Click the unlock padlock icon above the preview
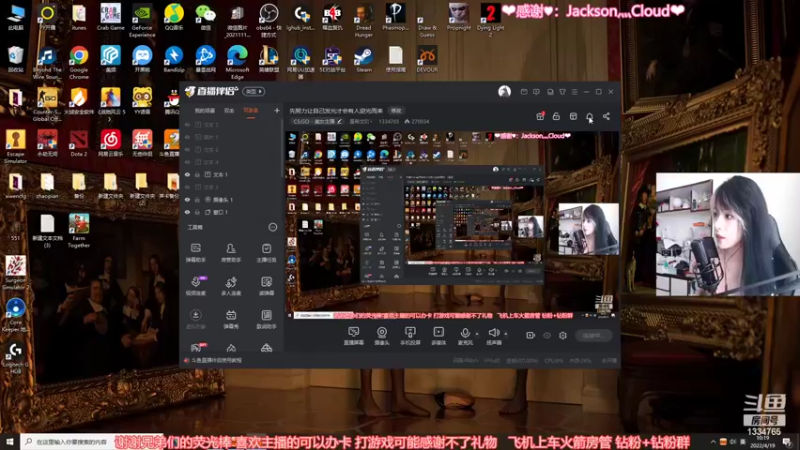This screenshot has width=800, height=450. [x=556, y=116]
